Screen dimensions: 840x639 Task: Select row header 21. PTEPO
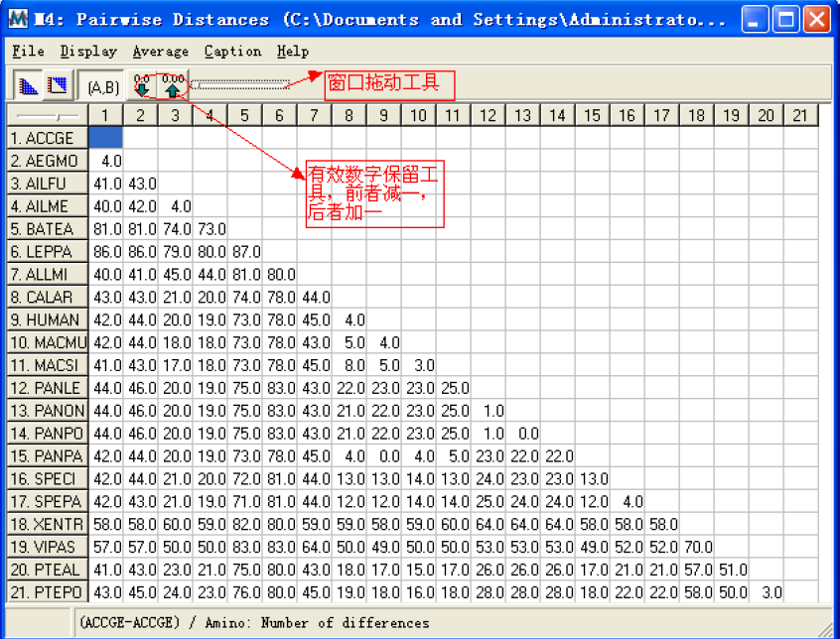tap(47, 592)
